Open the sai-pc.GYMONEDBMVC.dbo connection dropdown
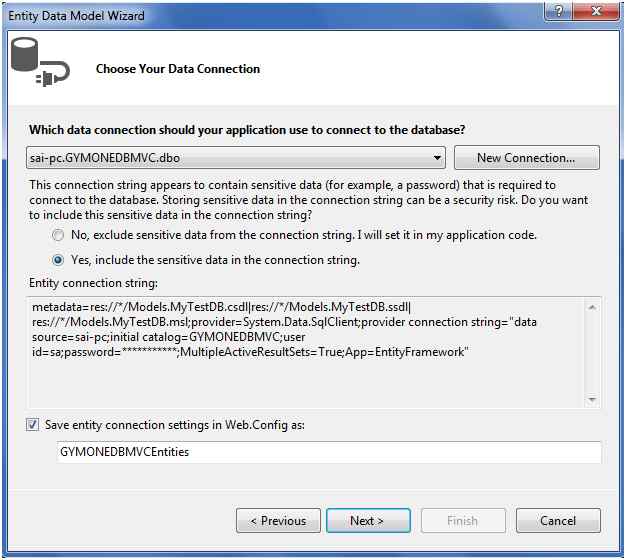This screenshot has height=560, width=626. (x=437, y=158)
